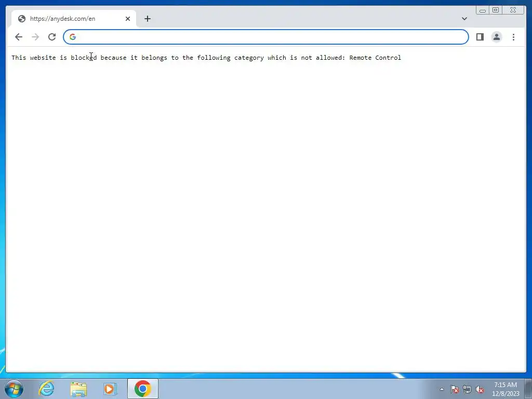Screen dimensions: 532x399
Task: Expand the tab search dropdown
Action: 464,19
